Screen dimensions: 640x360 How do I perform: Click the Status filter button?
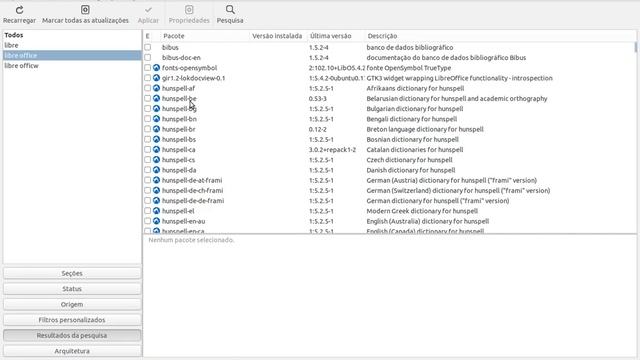pos(72,289)
